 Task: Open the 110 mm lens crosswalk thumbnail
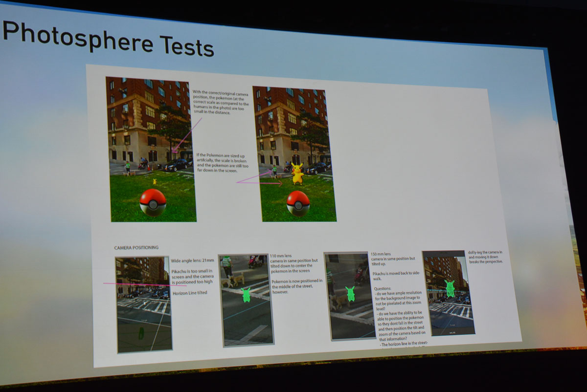point(246,300)
